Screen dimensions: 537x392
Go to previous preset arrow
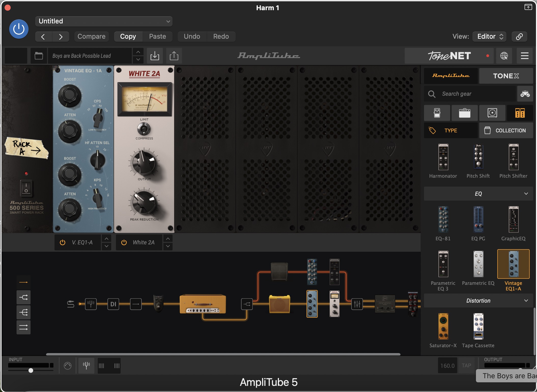(x=43, y=37)
